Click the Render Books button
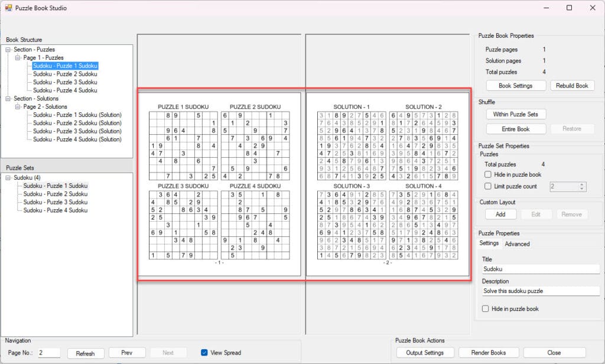This screenshot has height=364, width=605. 489,353
